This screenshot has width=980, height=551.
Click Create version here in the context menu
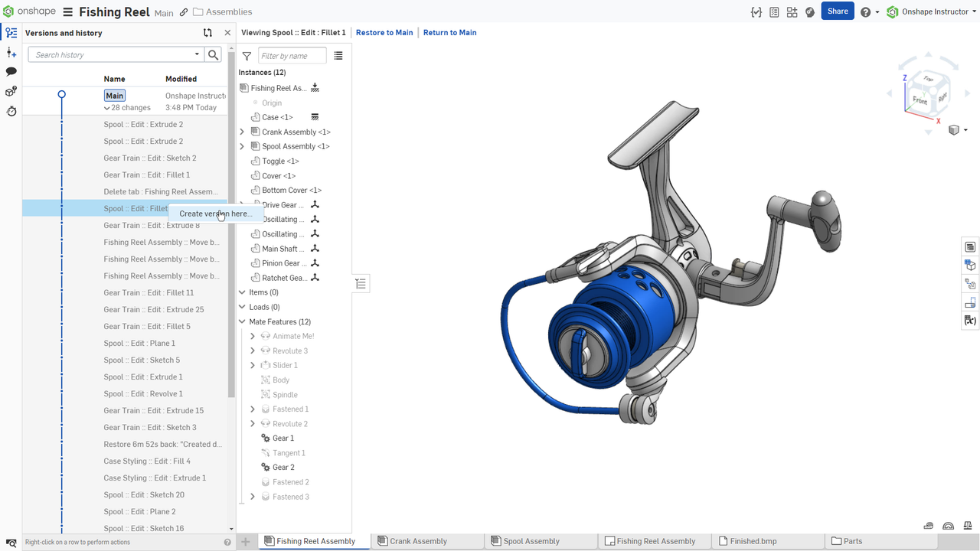(x=215, y=214)
